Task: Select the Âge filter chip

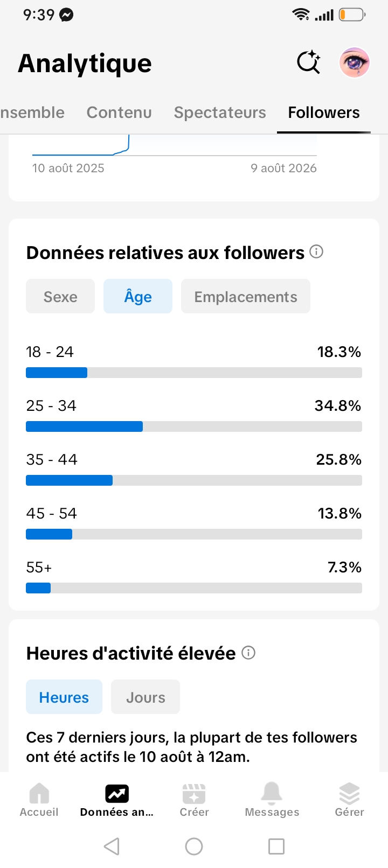Action: [x=138, y=296]
